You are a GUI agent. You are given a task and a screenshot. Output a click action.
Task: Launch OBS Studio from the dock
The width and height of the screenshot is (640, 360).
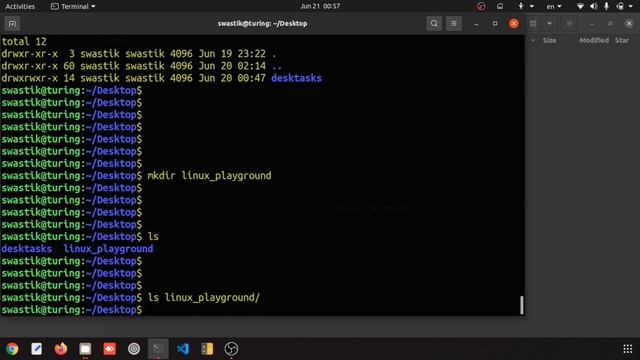click(231, 349)
